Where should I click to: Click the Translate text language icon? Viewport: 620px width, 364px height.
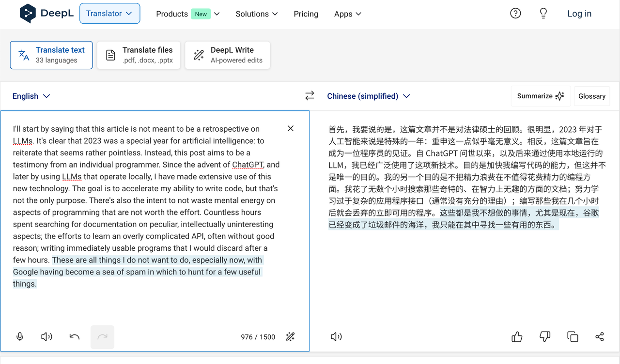(24, 55)
